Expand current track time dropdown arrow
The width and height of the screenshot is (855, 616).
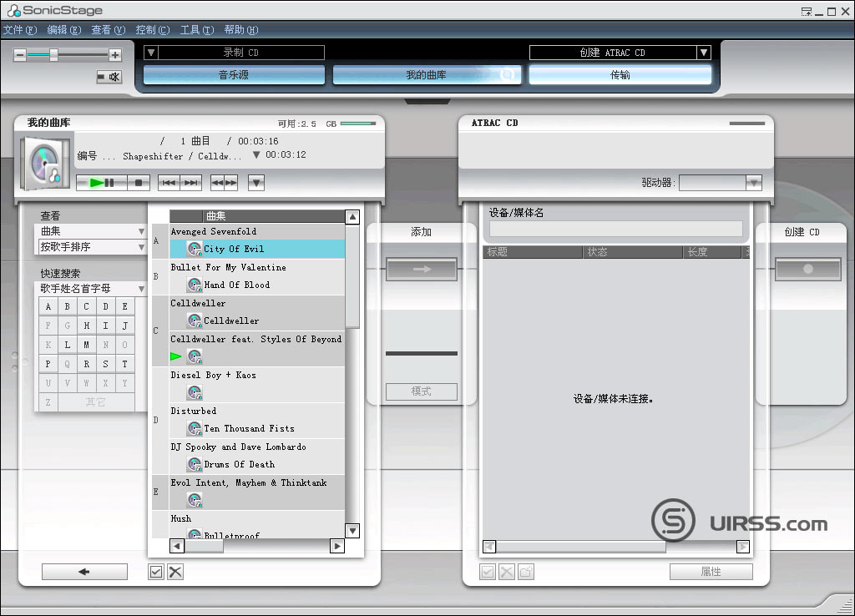point(255,154)
